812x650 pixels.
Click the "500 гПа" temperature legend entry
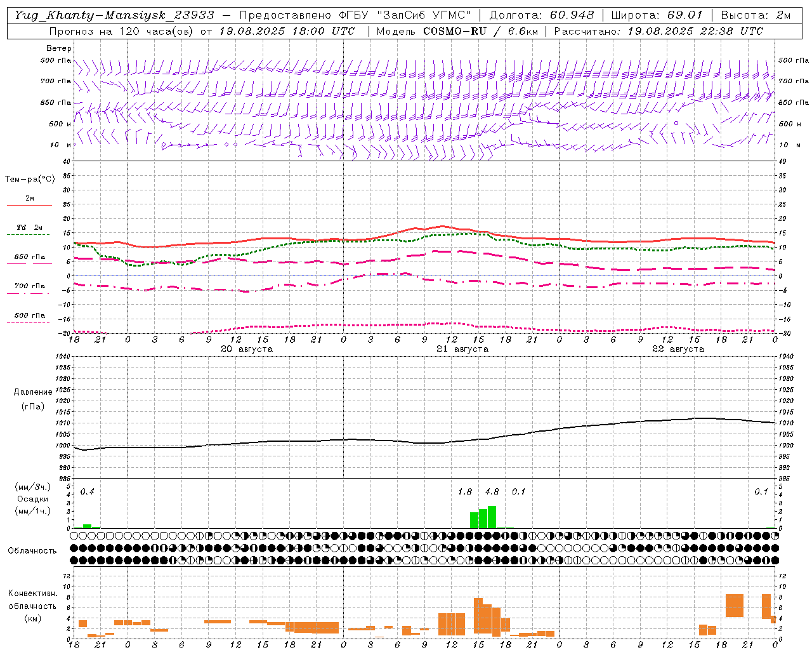pyautogui.click(x=29, y=315)
